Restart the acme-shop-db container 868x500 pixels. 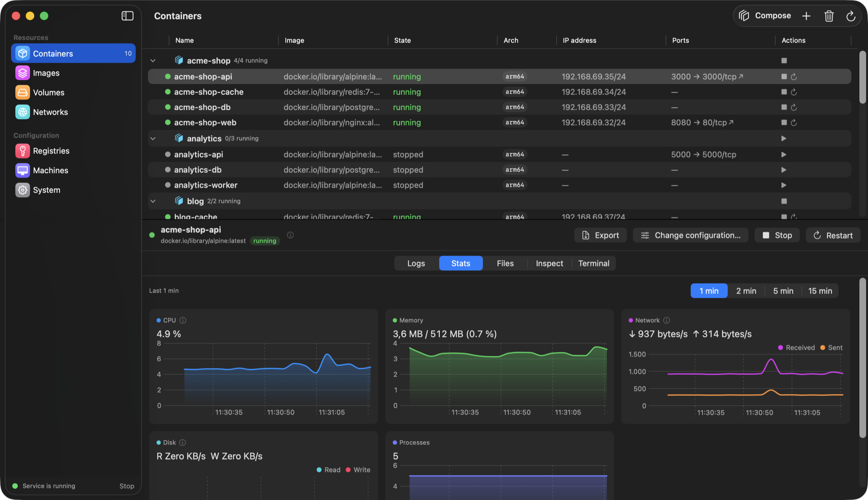point(794,107)
